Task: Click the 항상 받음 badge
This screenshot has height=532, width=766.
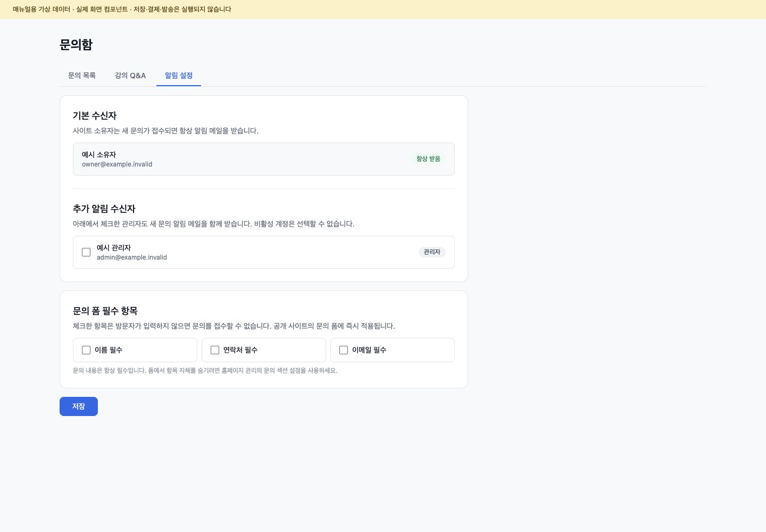Action: point(428,159)
